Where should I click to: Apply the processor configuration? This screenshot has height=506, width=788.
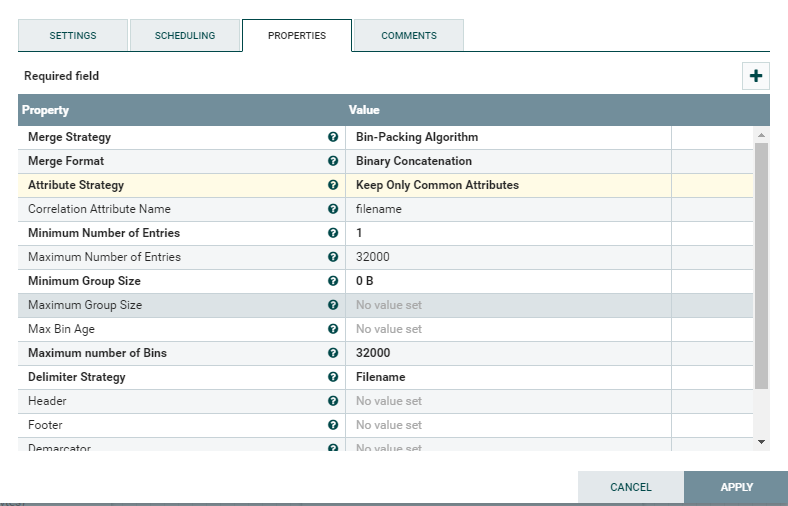(x=736, y=487)
